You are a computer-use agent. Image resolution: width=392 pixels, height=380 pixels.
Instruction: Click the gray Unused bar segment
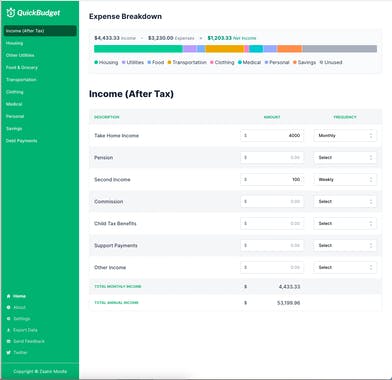(340, 49)
